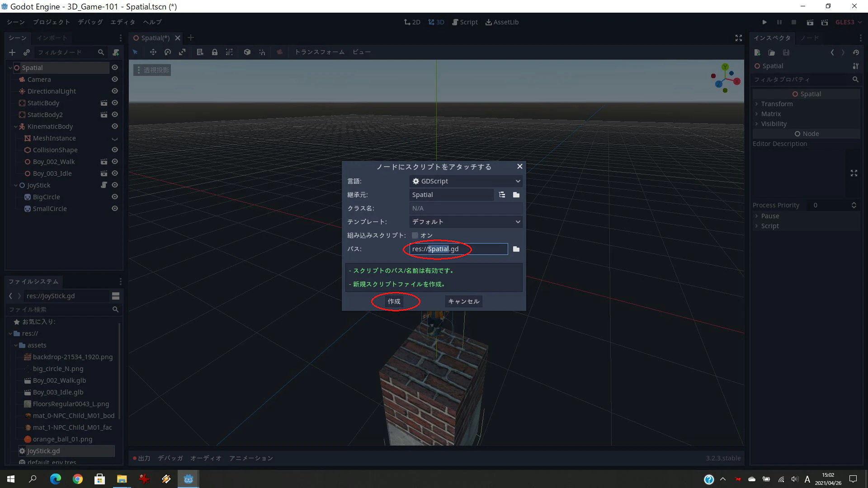The image size is (868, 488).
Task: Toggle visibility of CollisionShape node
Action: point(115,150)
